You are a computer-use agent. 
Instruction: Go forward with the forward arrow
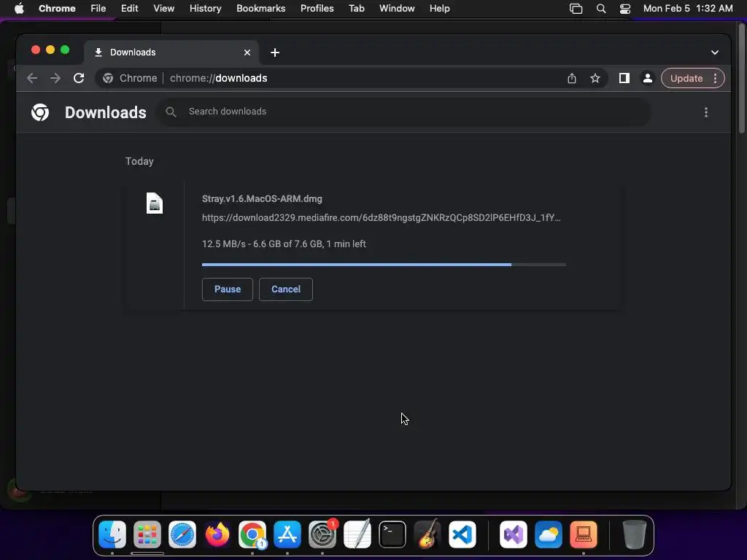click(55, 78)
